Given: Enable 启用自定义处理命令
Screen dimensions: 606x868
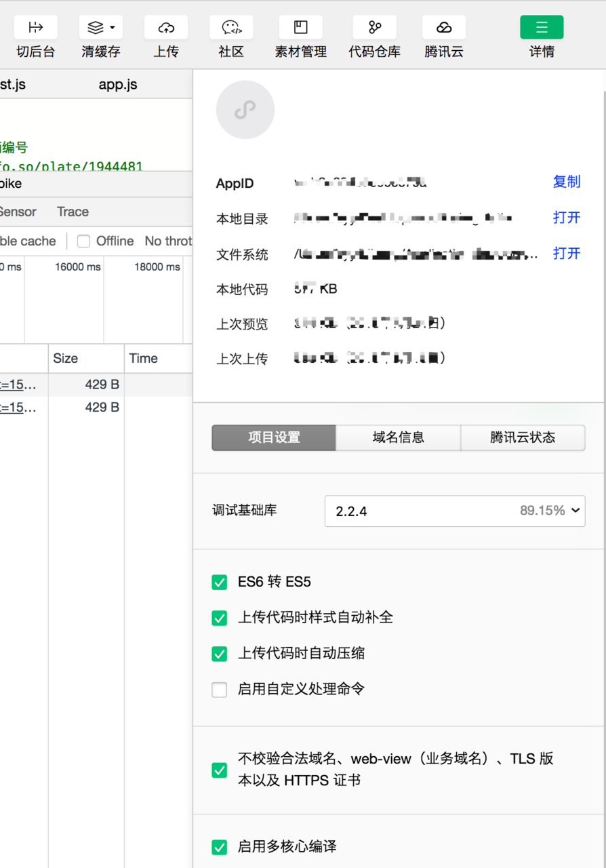Looking at the screenshot, I should point(219,690).
